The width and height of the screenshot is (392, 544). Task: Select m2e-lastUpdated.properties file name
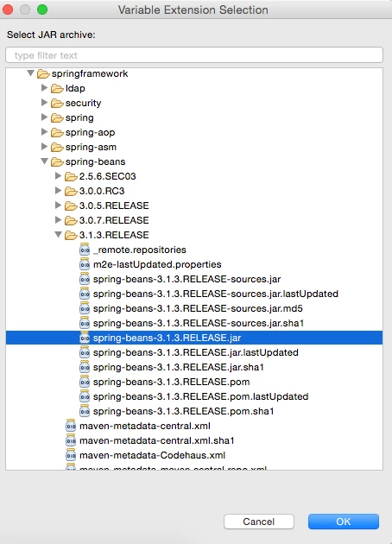tap(157, 264)
